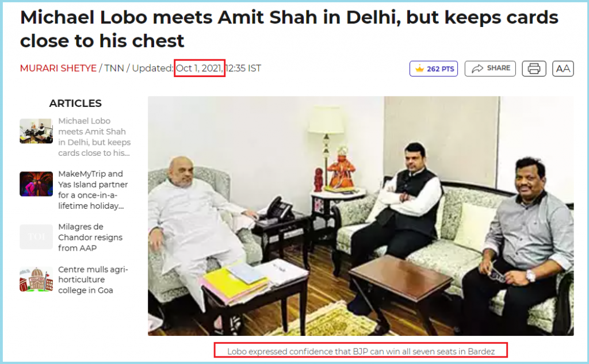
Task: Click the printer icon button
Action: tap(534, 68)
